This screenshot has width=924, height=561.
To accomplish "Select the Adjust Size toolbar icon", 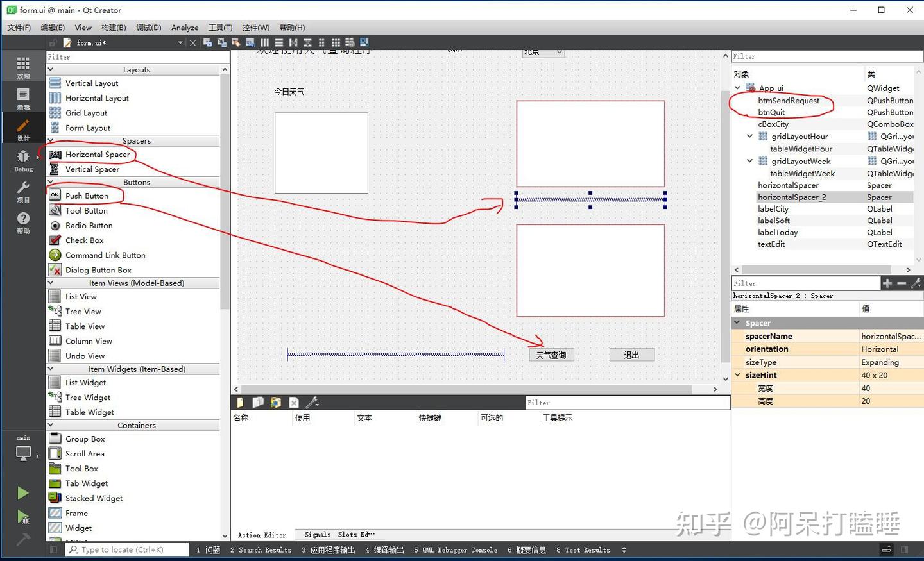I will click(364, 42).
